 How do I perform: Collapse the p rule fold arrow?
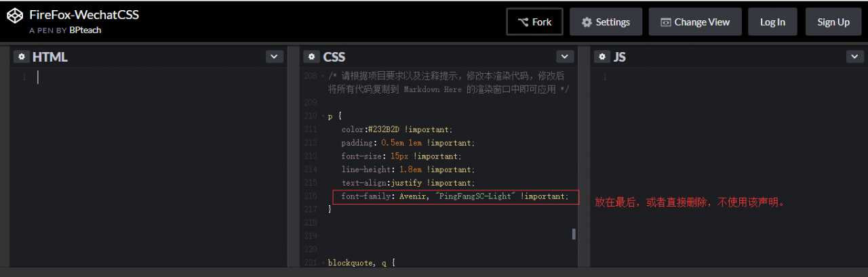(323, 116)
